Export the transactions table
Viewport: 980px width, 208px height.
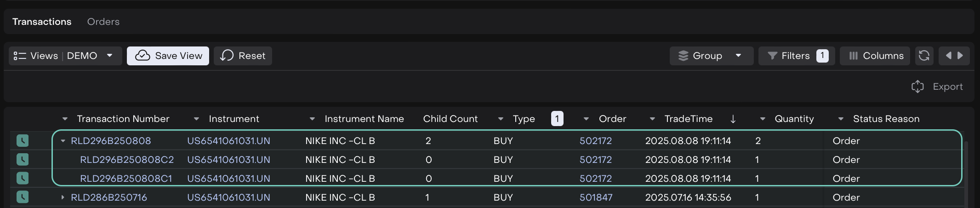937,87
